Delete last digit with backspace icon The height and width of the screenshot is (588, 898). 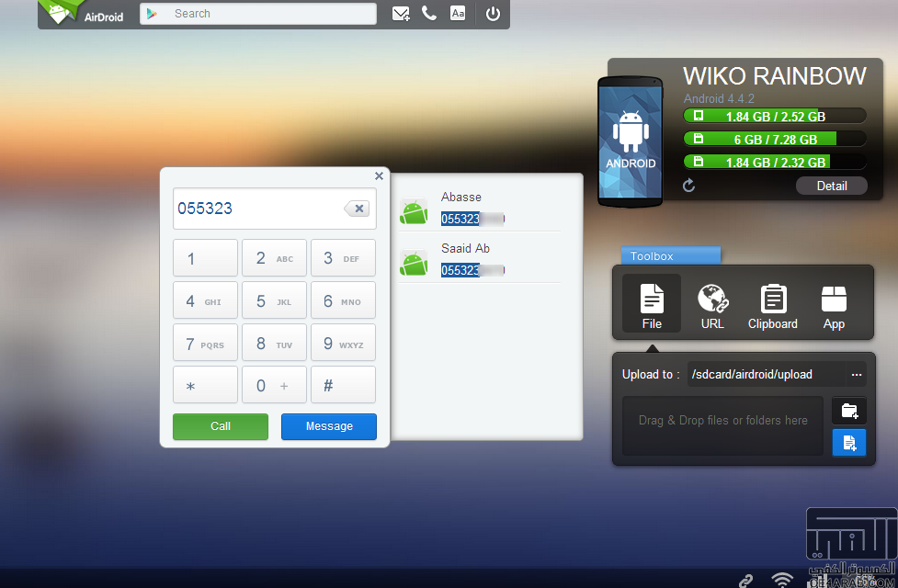coord(357,209)
